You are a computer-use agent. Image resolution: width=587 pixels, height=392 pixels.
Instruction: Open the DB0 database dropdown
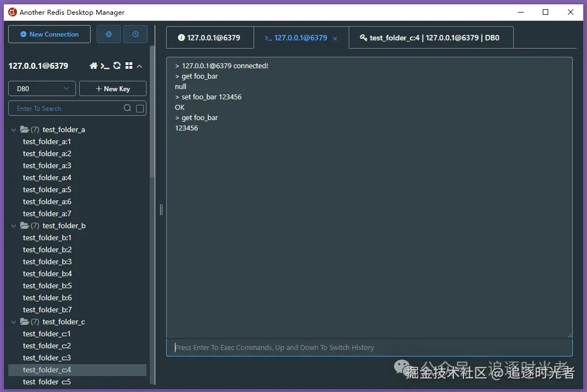[42, 88]
